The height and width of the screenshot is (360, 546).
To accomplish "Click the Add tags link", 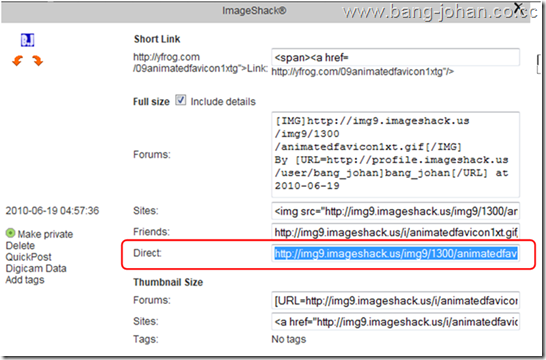I will pos(25,280).
